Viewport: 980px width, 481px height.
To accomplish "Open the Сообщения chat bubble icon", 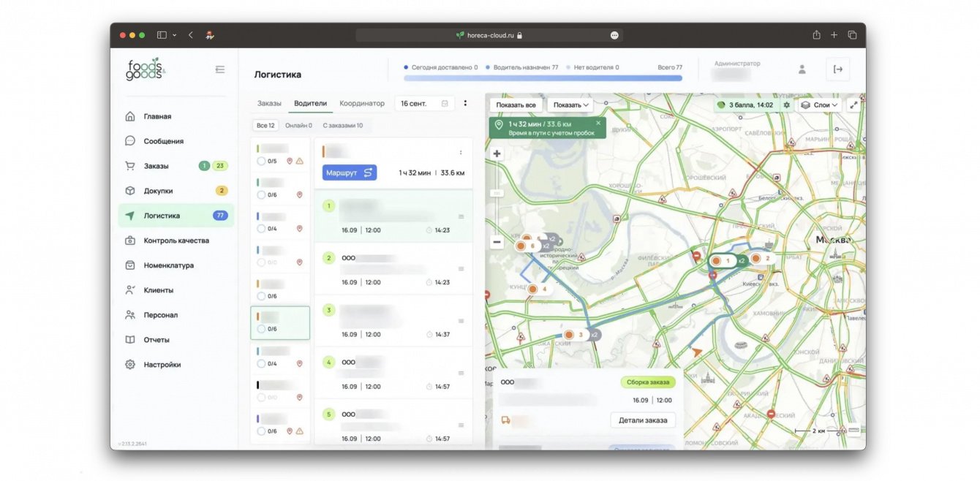I will pyautogui.click(x=130, y=141).
